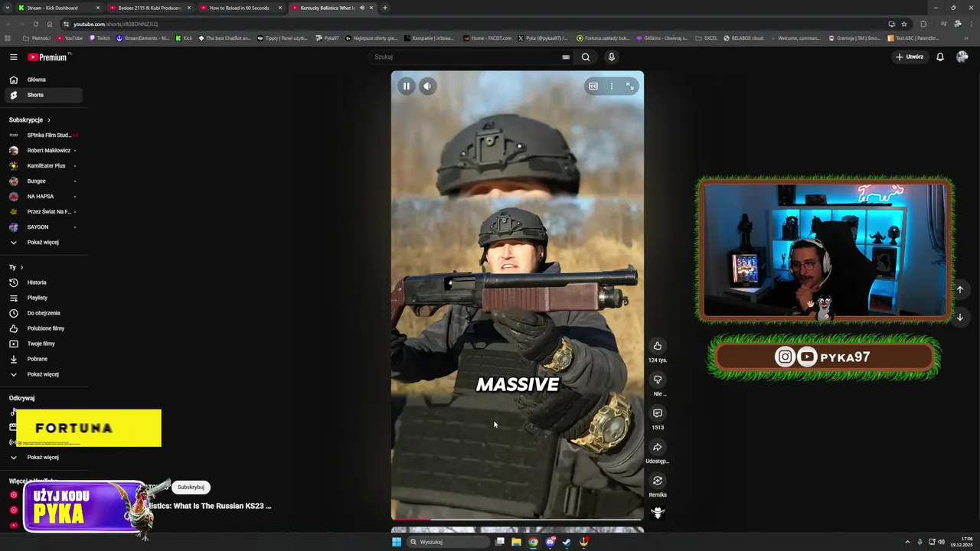Expand the Subskrypcje section chevron
This screenshot has height=551, width=980.
click(x=49, y=120)
